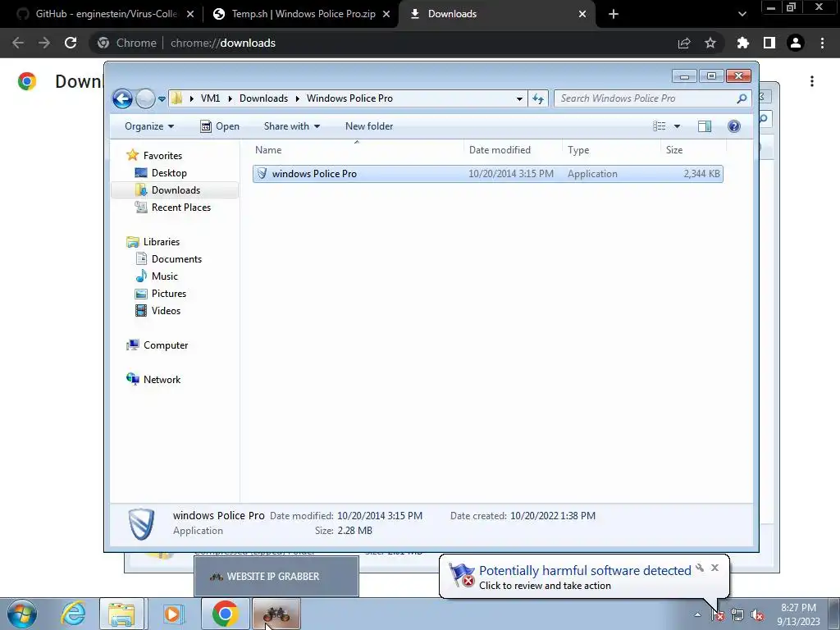840x630 pixels.
Task: Click Explorer's greyed forward arrow button
Action: [x=145, y=98]
